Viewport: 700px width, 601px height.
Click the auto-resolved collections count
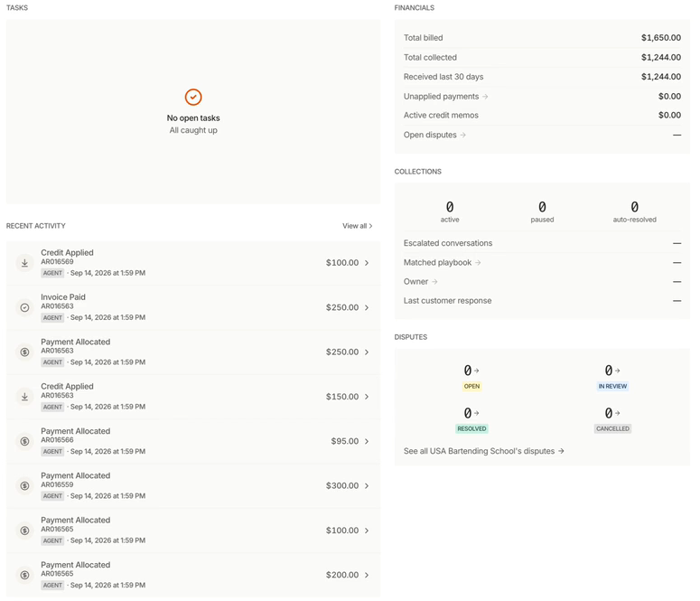point(634,207)
